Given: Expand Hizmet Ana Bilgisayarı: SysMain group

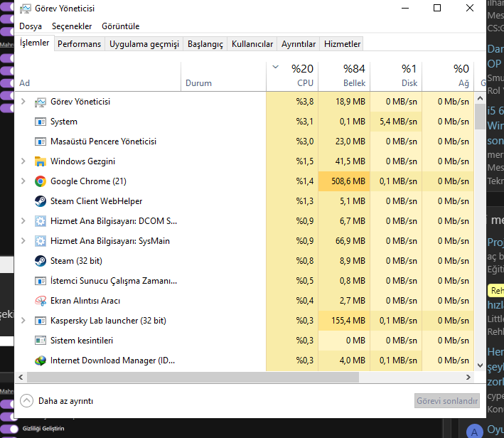Looking at the screenshot, I should click(x=23, y=241).
